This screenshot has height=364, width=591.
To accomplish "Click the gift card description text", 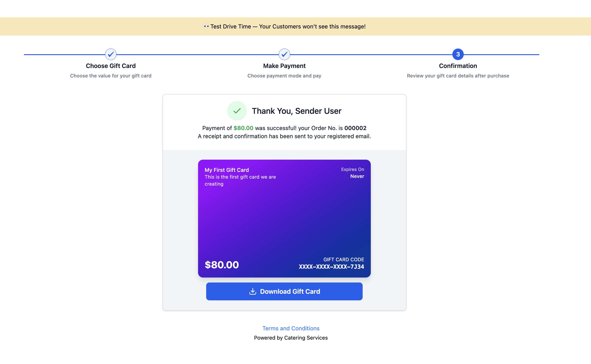I will click(240, 180).
